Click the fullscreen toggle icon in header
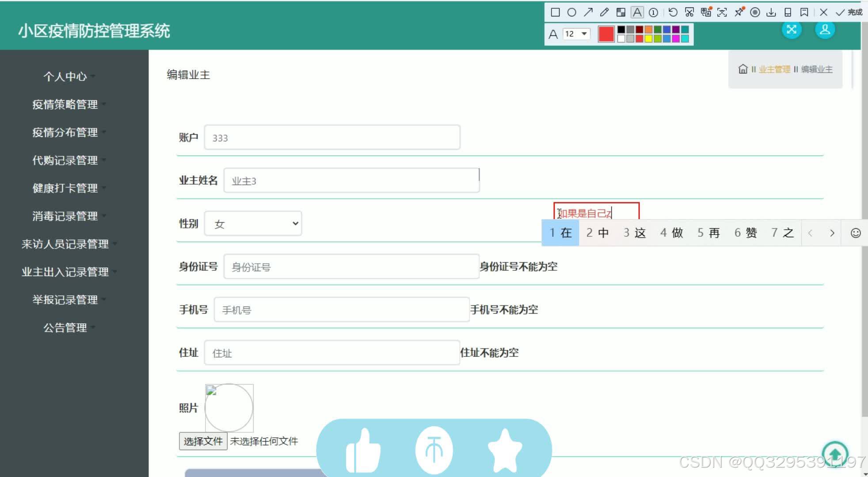 (x=792, y=30)
